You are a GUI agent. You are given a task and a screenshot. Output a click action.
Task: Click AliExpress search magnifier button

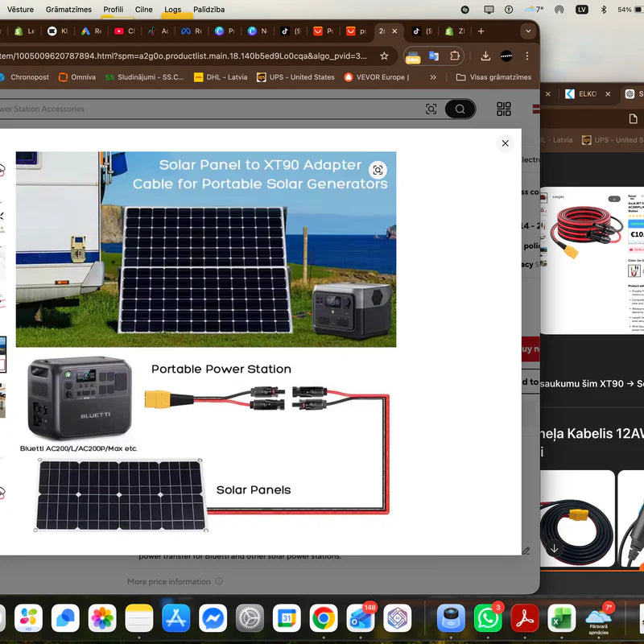click(x=460, y=109)
